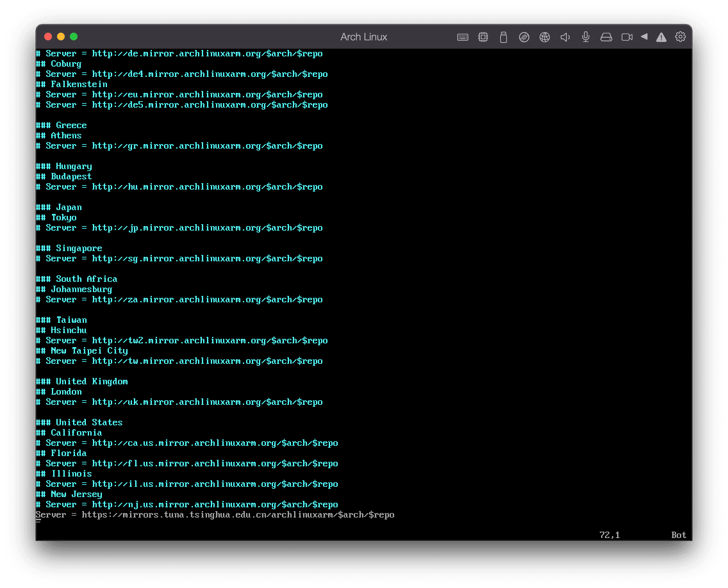Click the "## Illinois" line

click(64, 474)
